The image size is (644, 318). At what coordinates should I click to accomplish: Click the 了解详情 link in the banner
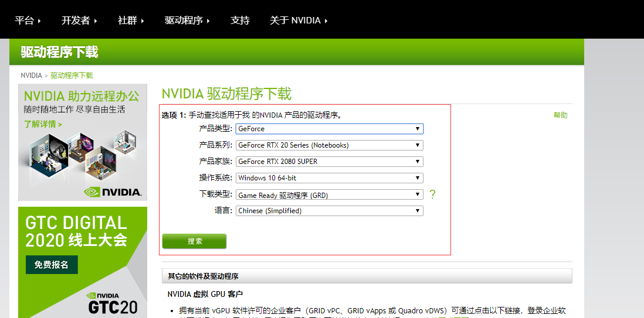click(x=43, y=124)
